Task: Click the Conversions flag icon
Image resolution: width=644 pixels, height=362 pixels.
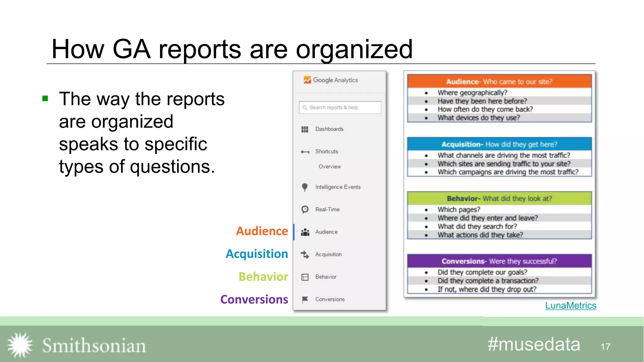Action: [x=305, y=300]
